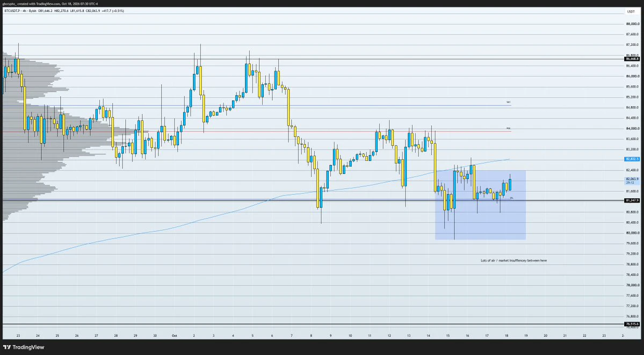Click the 18 date label on the time axis

pyautogui.click(x=506, y=336)
